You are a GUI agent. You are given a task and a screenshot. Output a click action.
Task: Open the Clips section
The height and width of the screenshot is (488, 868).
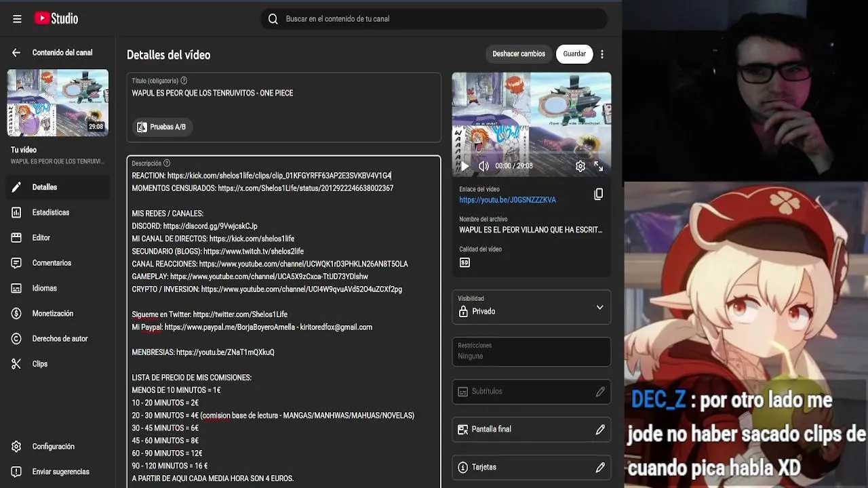pos(58,364)
